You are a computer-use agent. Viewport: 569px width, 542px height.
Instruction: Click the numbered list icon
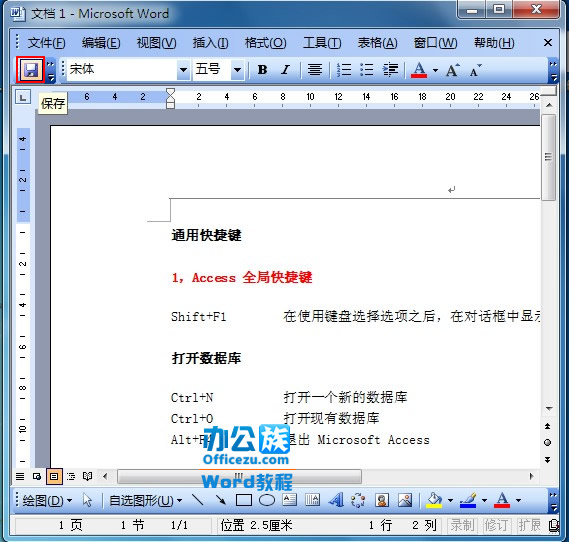click(x=344, y=69)
